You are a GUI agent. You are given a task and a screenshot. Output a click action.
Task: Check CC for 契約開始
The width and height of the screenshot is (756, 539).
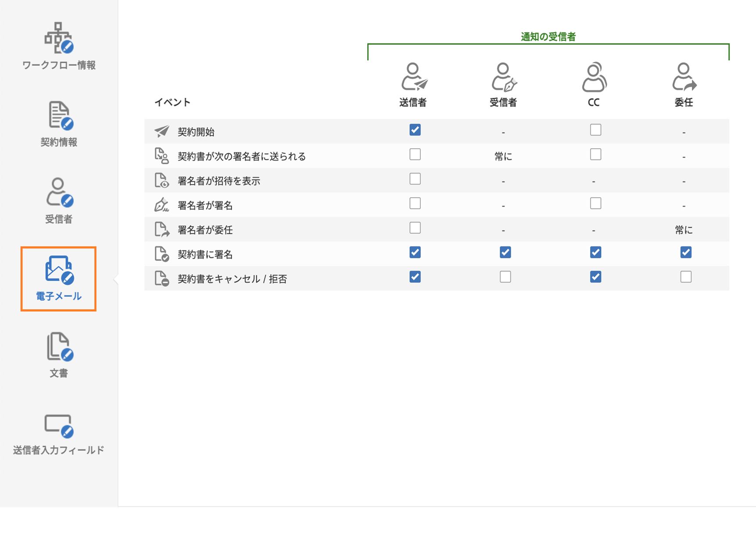[x=595, y=130]
